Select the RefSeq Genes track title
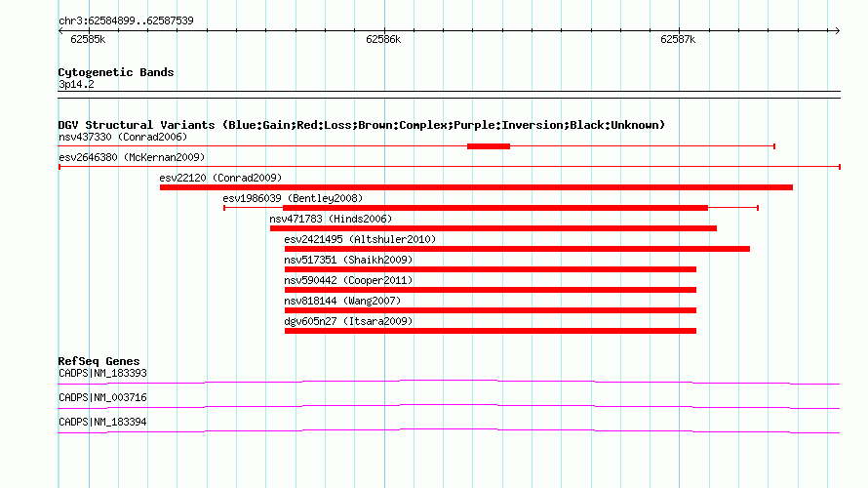 click(x=99, y=361)
